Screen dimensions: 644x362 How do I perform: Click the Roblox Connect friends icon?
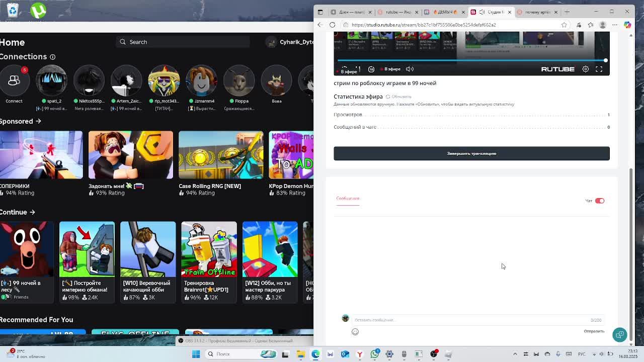pos(14,81)
